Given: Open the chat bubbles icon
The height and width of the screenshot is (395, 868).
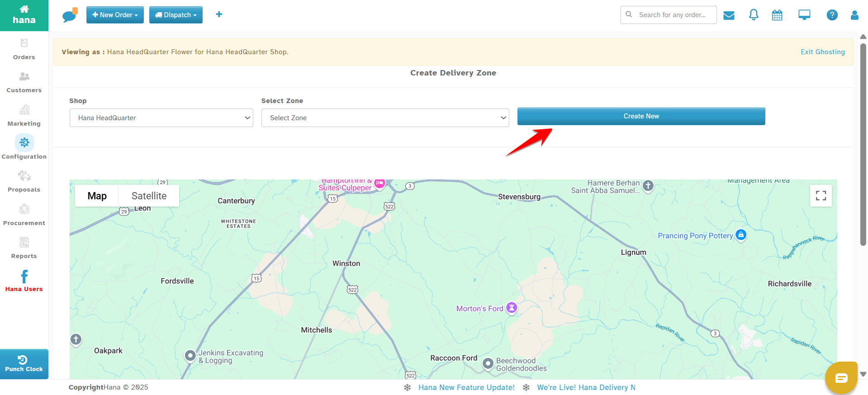Looking at the screenshot, I should pyautogui.click(x=70, y=15).
